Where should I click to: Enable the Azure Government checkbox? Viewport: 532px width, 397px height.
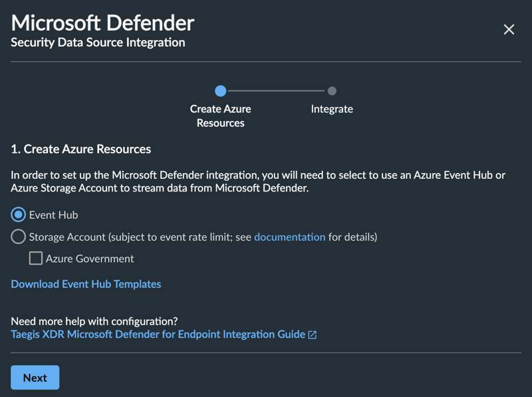tap(36, 259)
